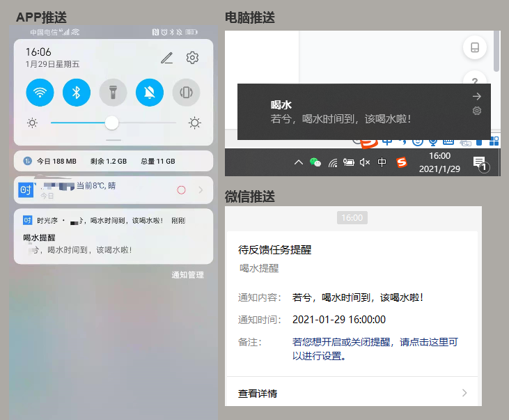Viewport: 509px width, 420px height.
Task: Open 通知管理 link
Action: 187,275
